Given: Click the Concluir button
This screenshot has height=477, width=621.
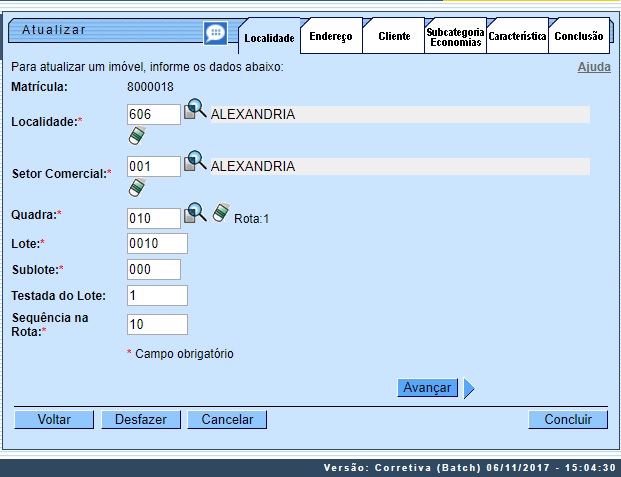Looking at the screenshot, I should (568, 420).
